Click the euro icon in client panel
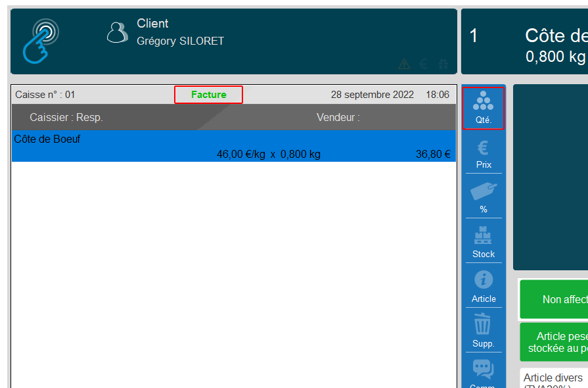 coord(424,64)
